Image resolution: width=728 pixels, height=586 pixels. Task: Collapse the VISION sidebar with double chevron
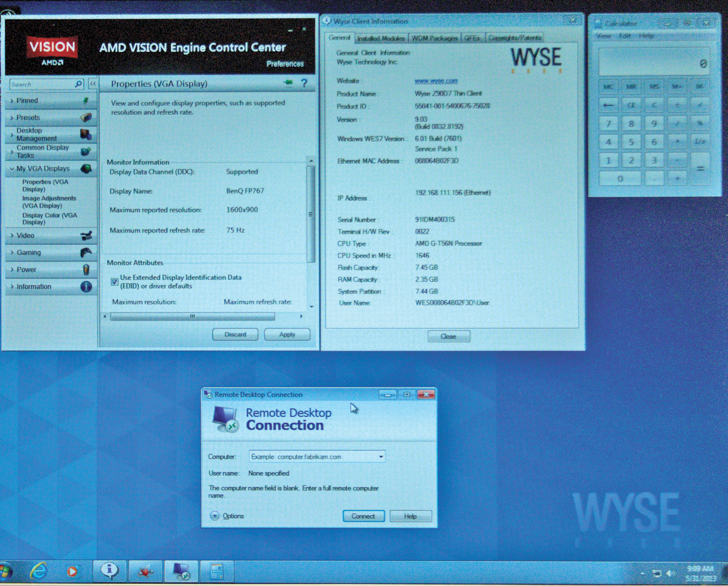[92, 84]
